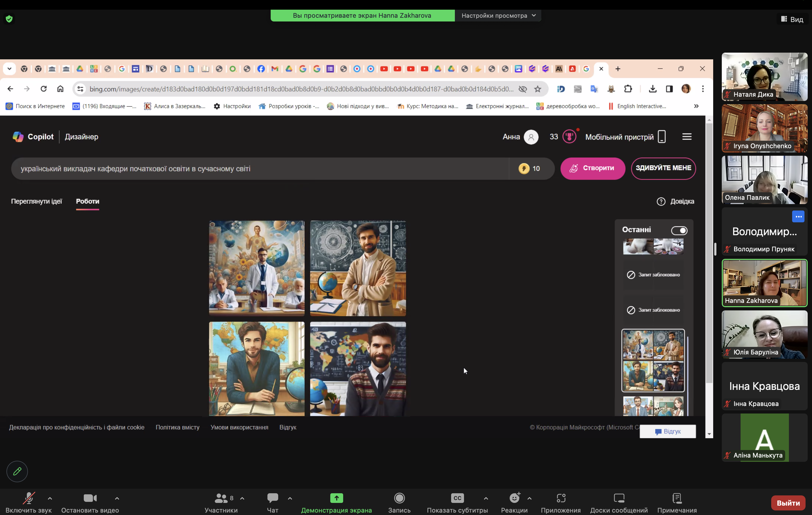812x515 pixels.
Task: Open the Вид view menu
Action: click(792, 19)
